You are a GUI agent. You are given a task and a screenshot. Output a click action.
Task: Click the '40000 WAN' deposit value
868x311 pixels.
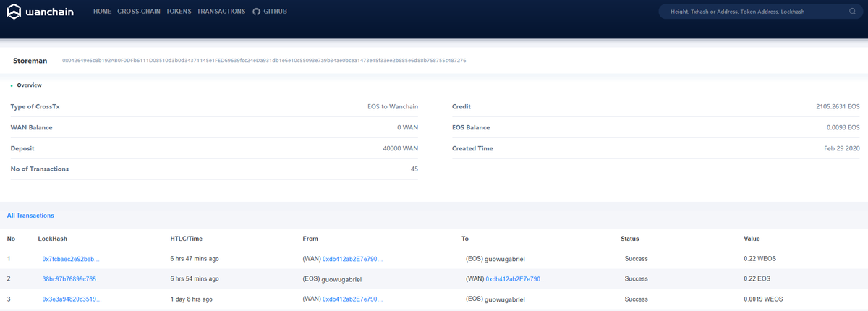[401, 148]
